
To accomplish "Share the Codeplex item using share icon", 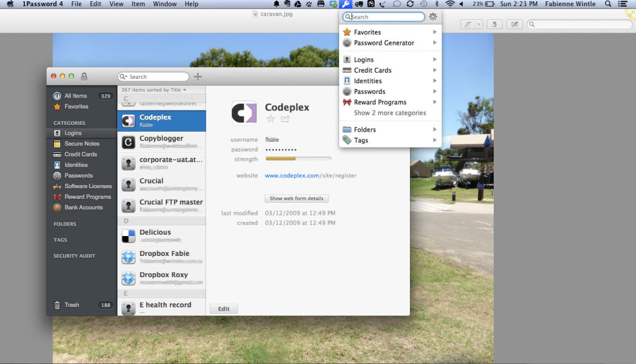I will point(285,119).
